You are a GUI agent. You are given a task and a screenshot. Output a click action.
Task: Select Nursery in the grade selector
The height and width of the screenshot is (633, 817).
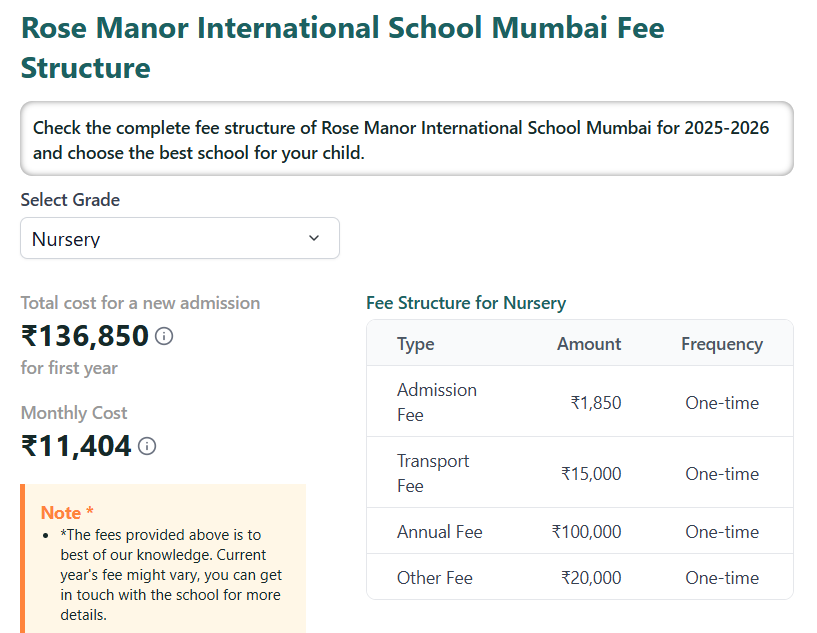point(180,238)
